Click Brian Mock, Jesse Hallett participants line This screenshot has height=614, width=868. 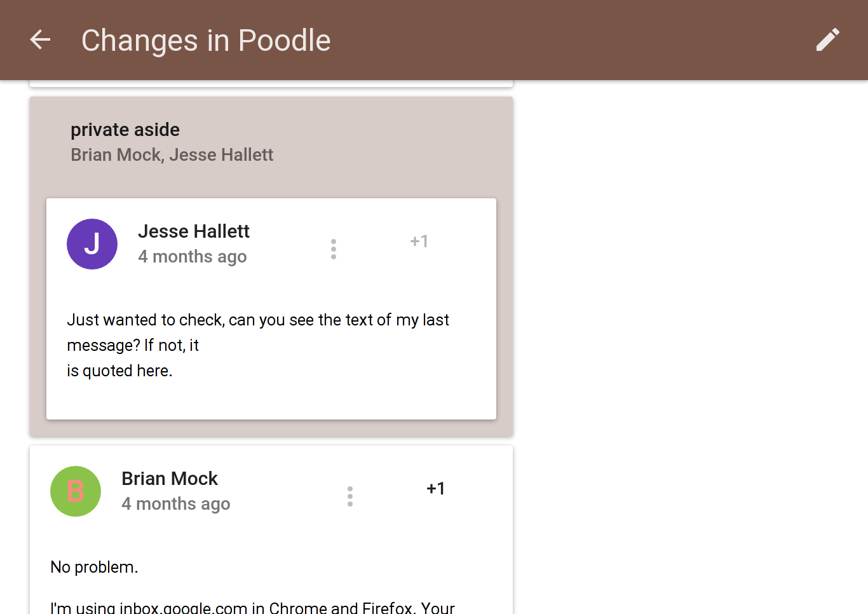[x=172, y=155]
